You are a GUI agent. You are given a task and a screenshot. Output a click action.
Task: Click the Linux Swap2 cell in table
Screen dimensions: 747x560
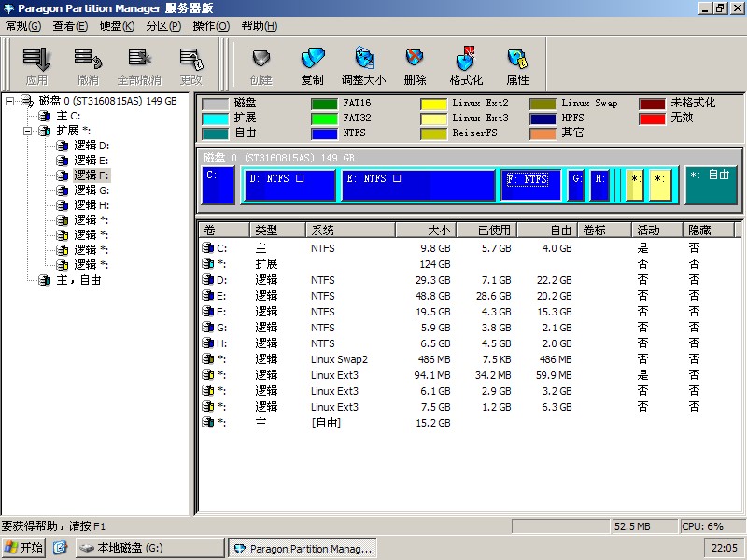339,359
